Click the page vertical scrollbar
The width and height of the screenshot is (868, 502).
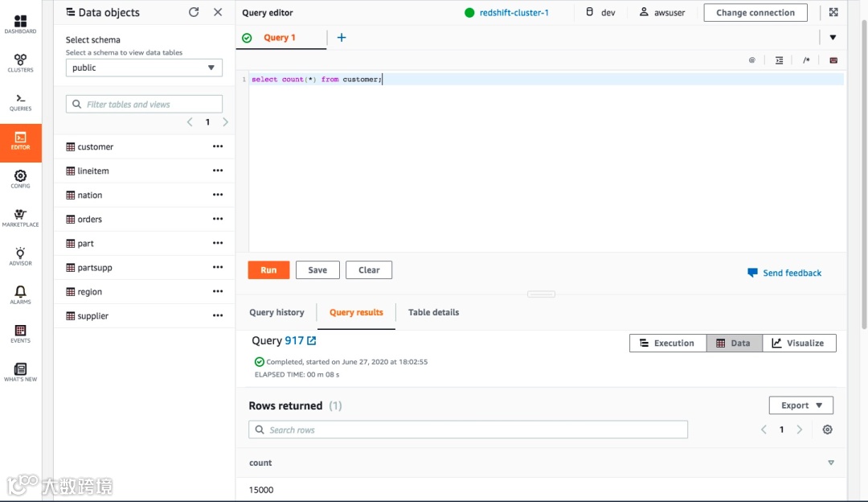point(864,175)
